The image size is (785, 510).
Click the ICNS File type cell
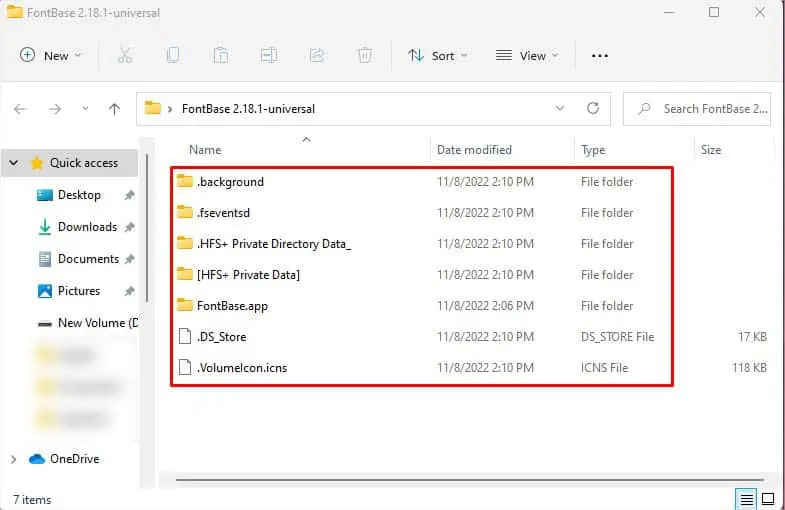604,368
